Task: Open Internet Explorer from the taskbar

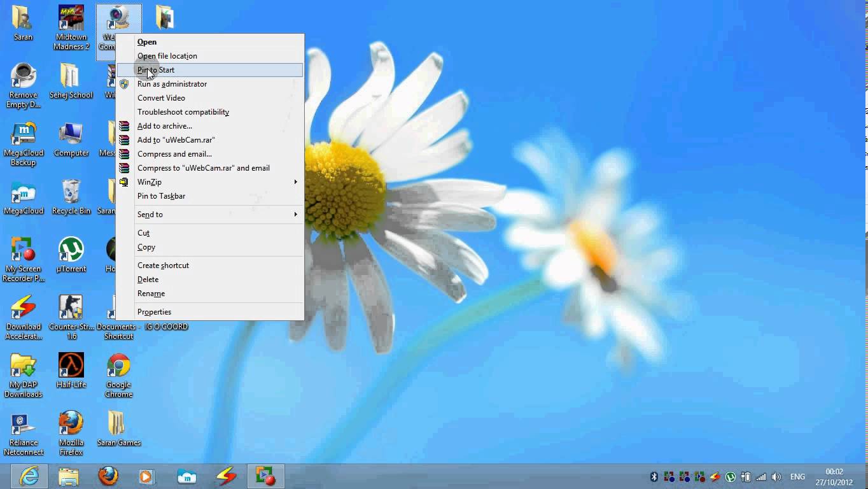Action: (29, 476)
